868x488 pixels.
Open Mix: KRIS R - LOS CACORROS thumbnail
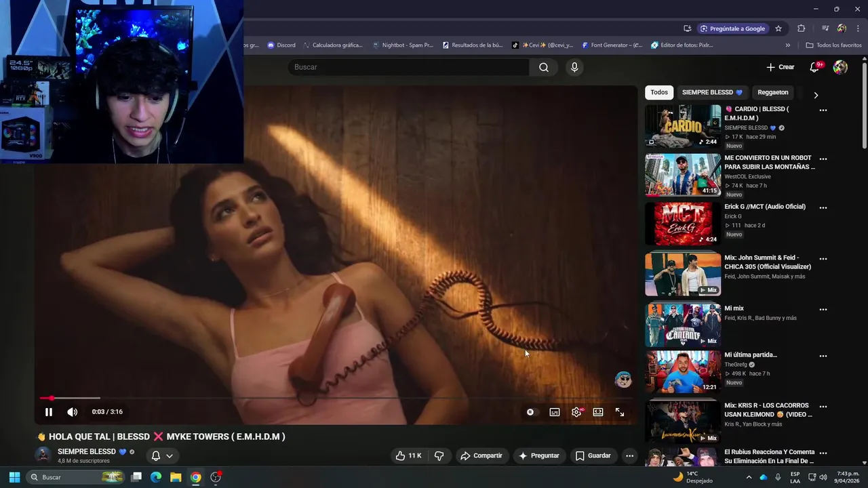[683, 422]
